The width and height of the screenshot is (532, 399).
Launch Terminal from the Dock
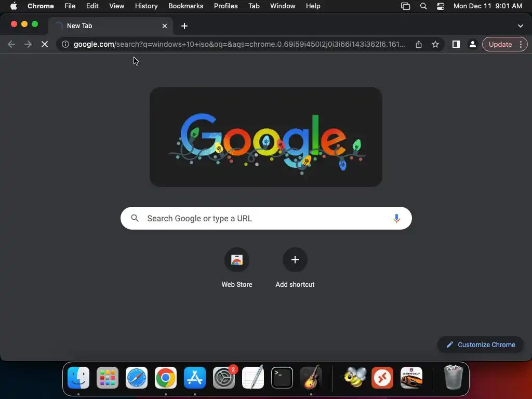282,378
